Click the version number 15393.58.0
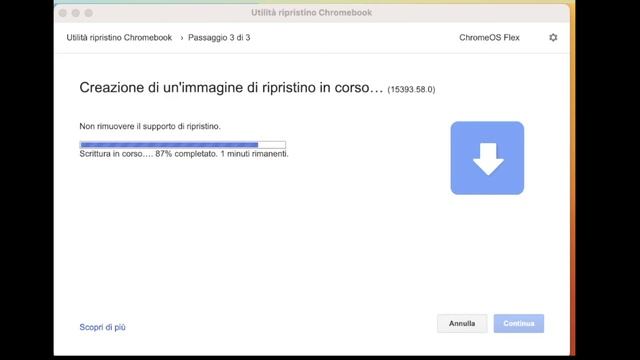640x360 pixels. coord(411,89)
